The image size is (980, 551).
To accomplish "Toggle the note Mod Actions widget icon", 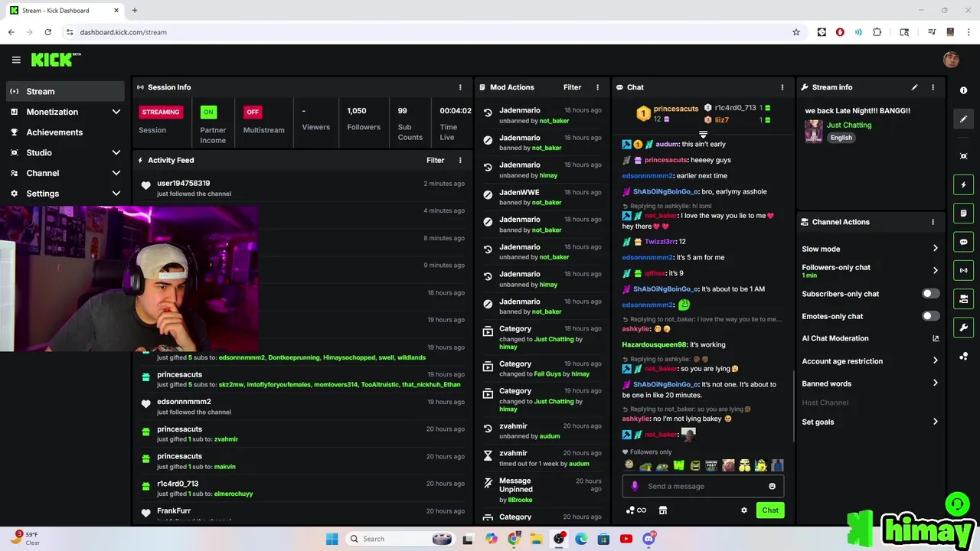I will tap(963, 213).
